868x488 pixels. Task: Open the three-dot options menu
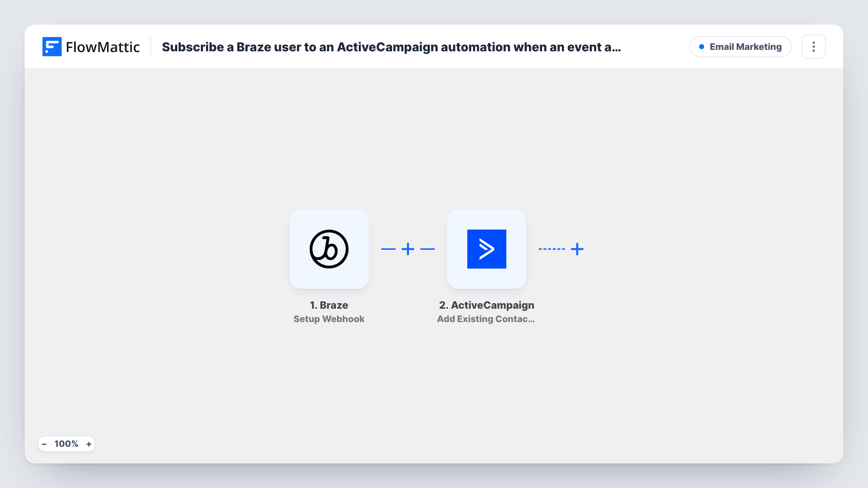[813, 47]
